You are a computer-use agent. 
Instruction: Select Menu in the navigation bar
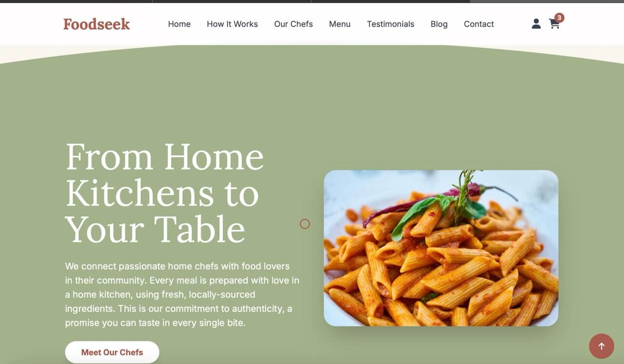pos(340,24)
